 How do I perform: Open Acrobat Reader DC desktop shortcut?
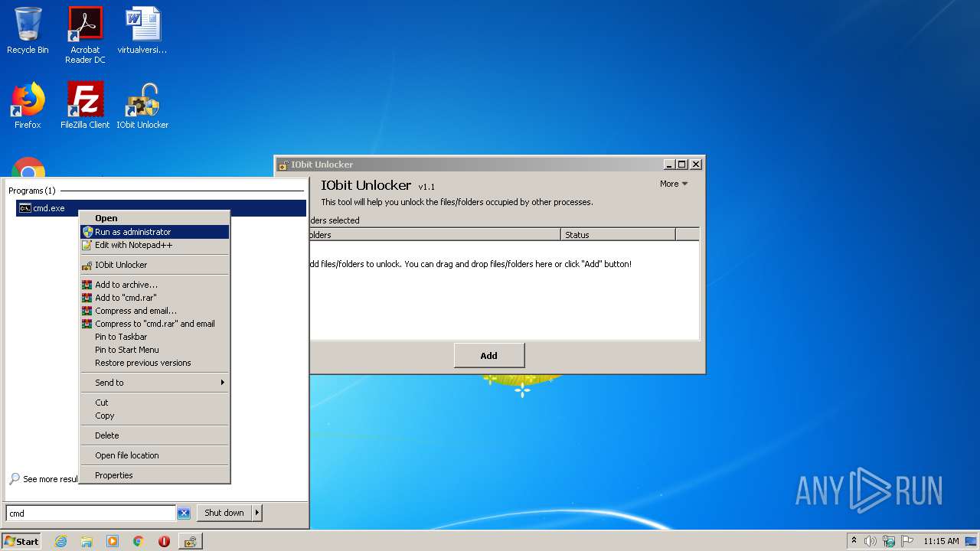coord(85,35)
